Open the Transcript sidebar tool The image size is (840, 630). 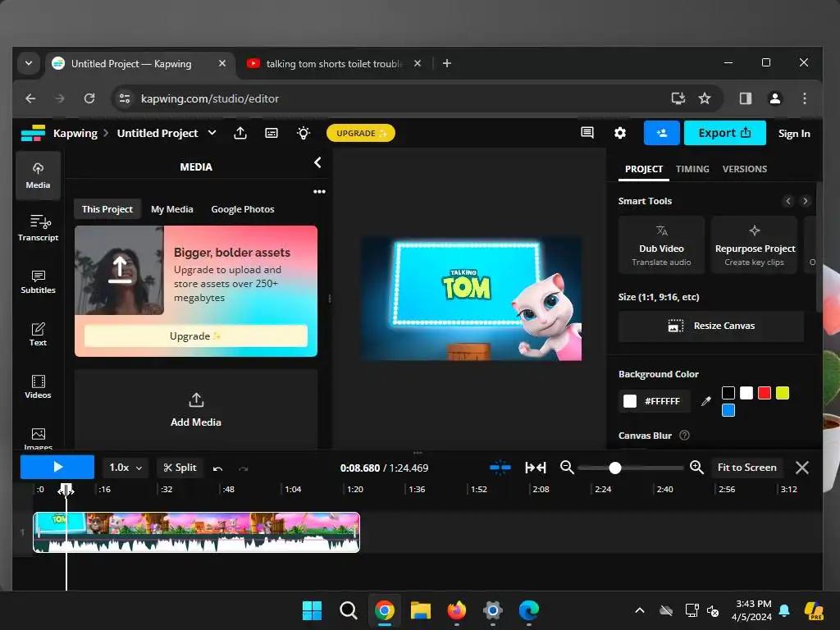coord(38,228)
